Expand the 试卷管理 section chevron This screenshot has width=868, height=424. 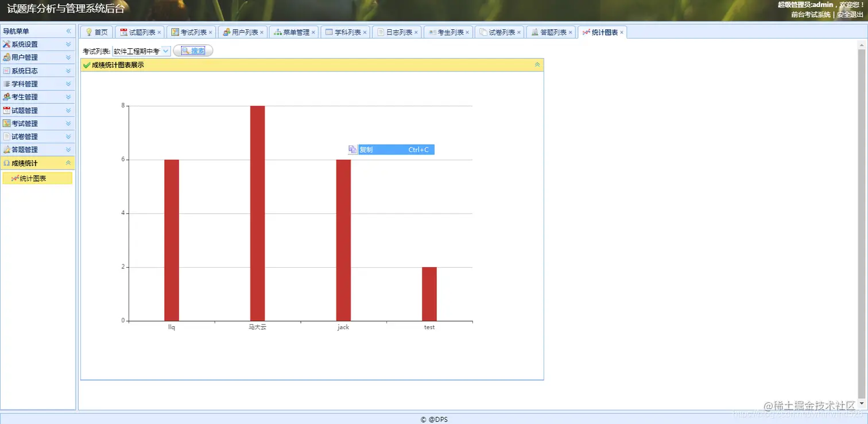pos(68,137)
